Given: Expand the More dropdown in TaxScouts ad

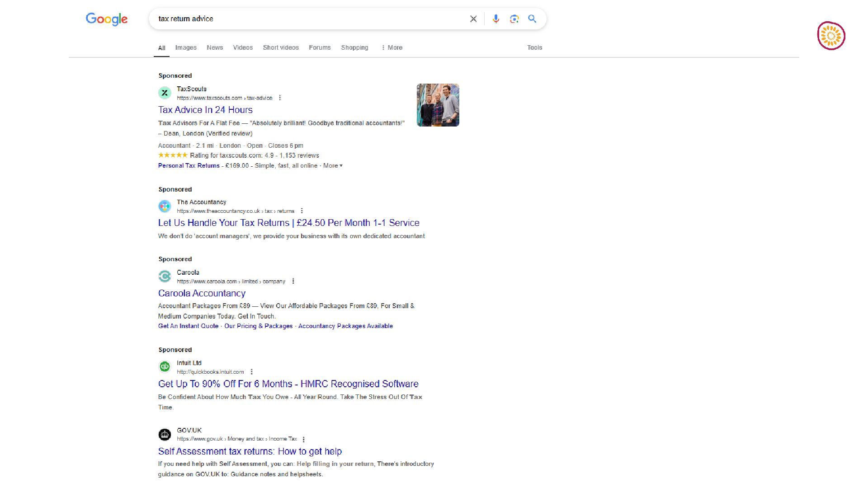Looking at the screenshot, I should [333, 166].
